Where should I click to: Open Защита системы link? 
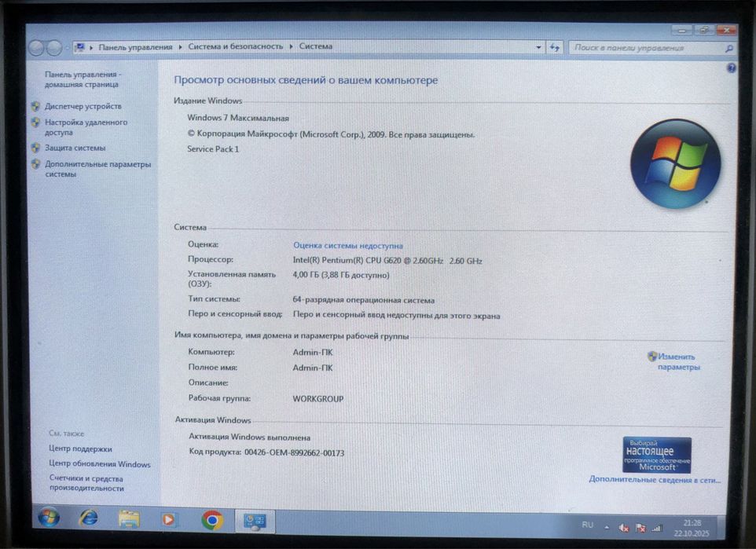tap(75, 148)
